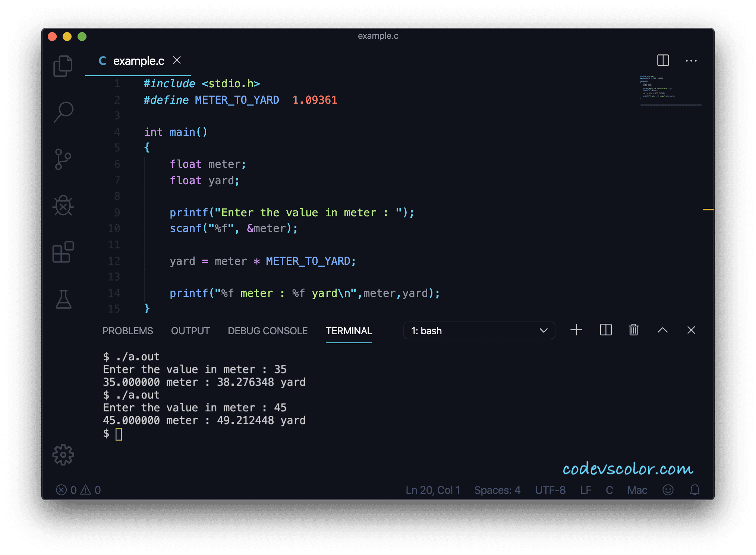Split the editor right

click(663, 60)
